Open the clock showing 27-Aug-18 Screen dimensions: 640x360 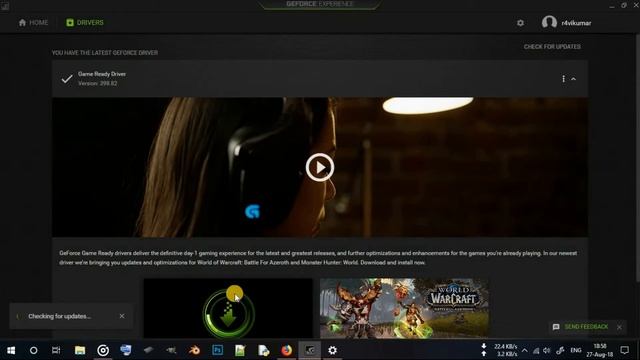(x=600, y=350)
